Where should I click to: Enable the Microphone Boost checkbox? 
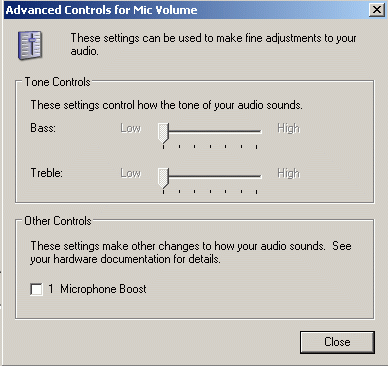tap(36, 289)
